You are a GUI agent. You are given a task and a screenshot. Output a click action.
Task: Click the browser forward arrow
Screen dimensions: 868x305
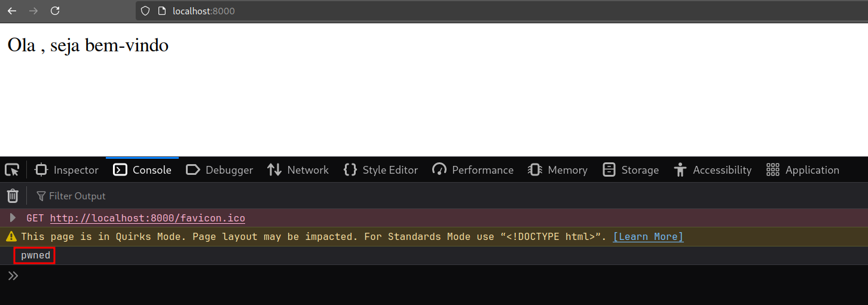(x=33, y=11)
